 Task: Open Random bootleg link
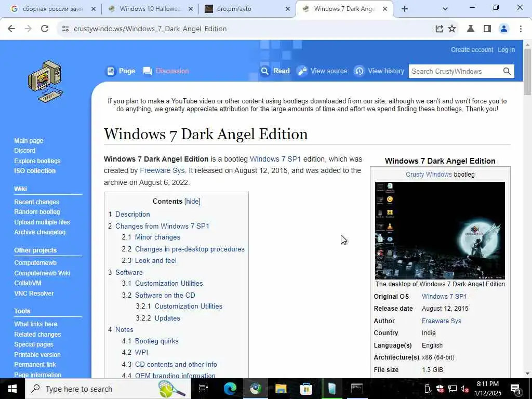(x=37, y=212)
